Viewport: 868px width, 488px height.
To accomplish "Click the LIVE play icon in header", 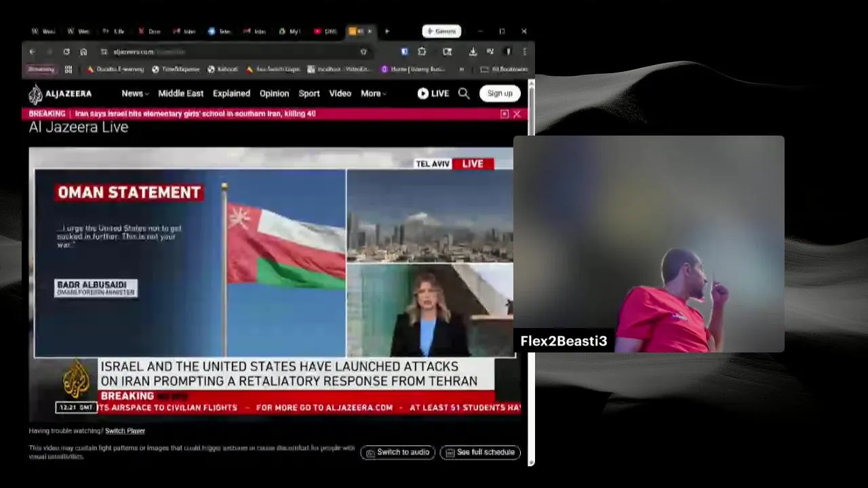I will click(422, 94).
